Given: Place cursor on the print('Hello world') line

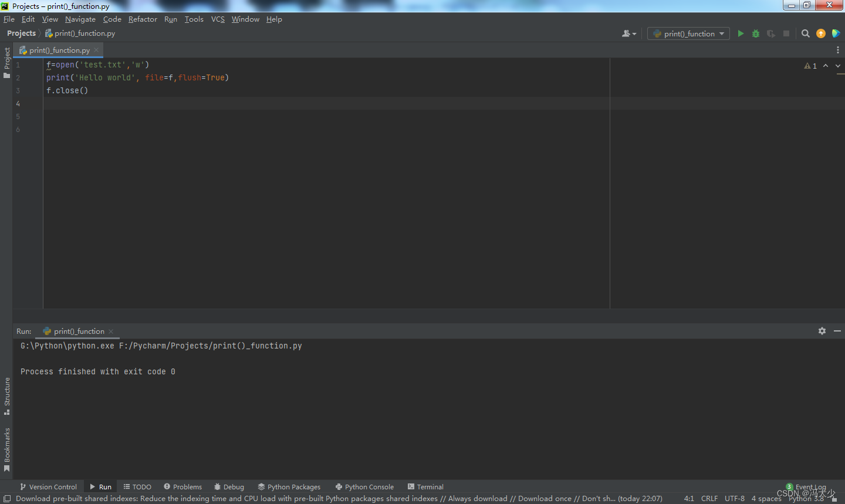Looking at the screenshot, I should pyautogui.click(x=138, y=77).
